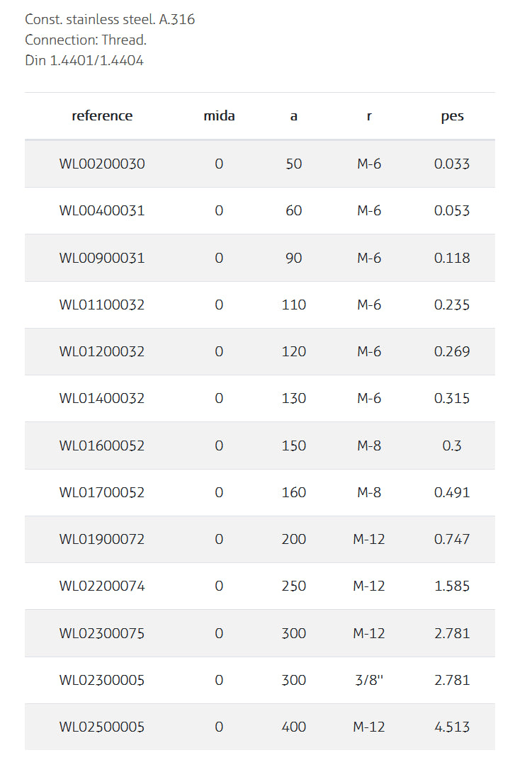Select reference WL00900031
The height and width of the screenshot is (772, 532).
point(102,258)
